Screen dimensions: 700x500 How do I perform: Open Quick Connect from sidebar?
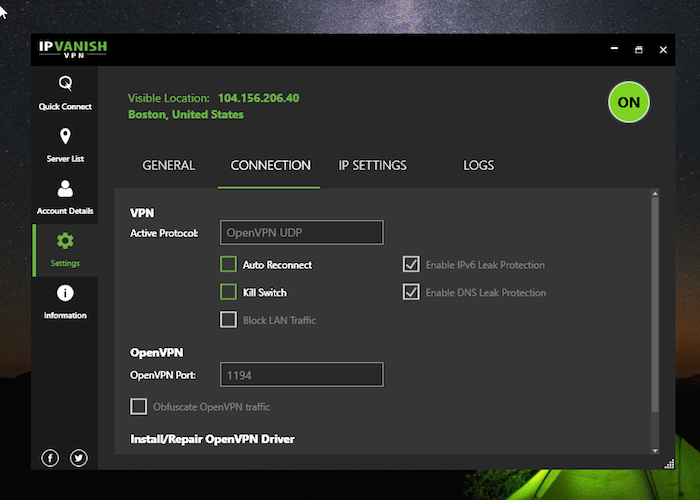click(65, 93)
